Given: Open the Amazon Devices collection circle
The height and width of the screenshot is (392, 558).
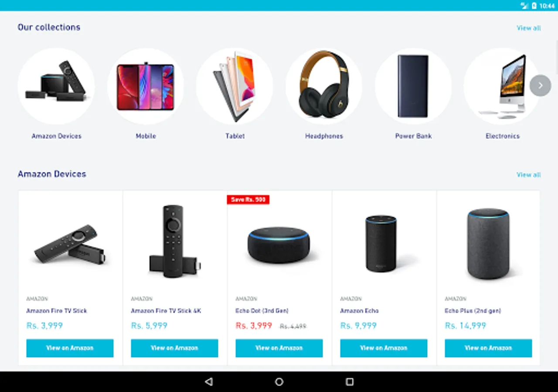Looking at the screenshot, I should click(x=56, y=86).
